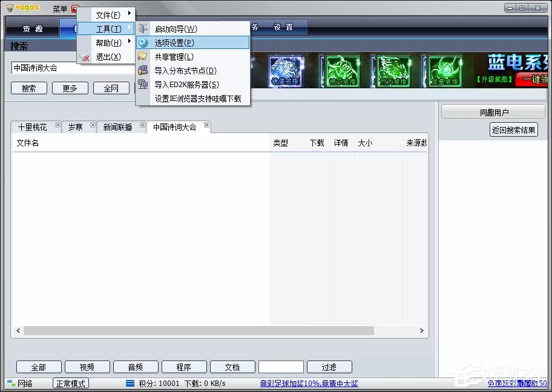Click the red dropdown icon next to 菜单
Image resolution: width=552 pixels, height=392 pixels.
click(75, 8)
